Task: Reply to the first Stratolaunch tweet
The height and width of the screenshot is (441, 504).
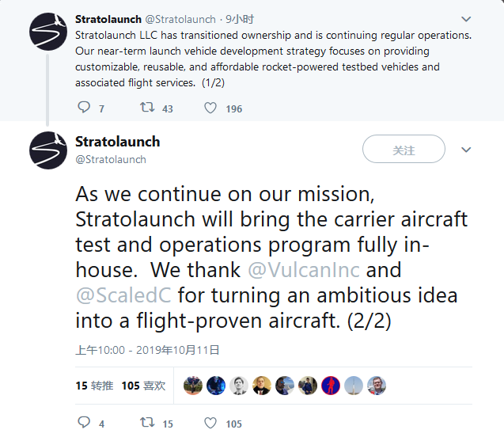Action: point(85,108)
